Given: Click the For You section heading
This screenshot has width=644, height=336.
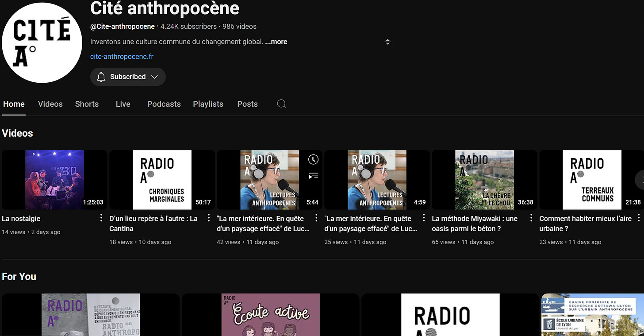Looking at the screenshot, I should coord(19,277).
